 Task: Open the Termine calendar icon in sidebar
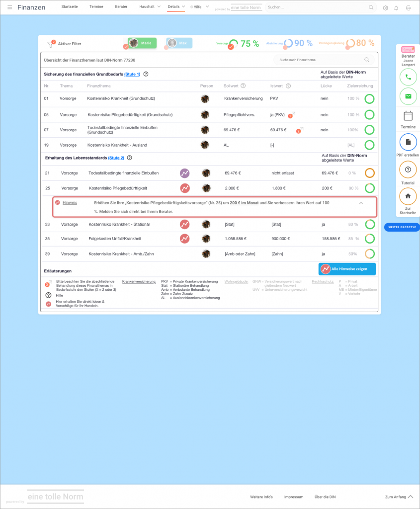[x=408, y=116]
